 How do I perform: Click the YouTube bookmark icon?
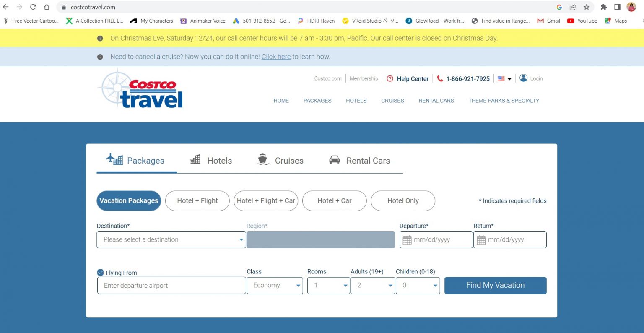(571, 21)
